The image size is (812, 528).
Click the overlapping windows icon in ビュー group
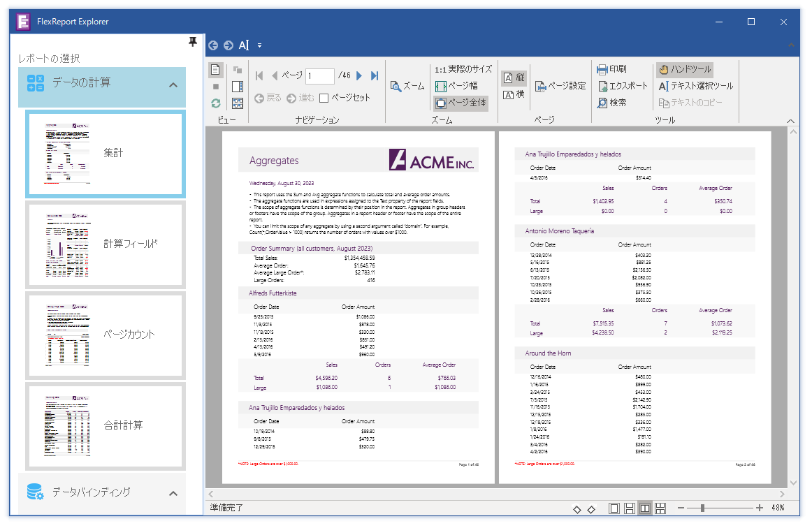click(238, 69)
